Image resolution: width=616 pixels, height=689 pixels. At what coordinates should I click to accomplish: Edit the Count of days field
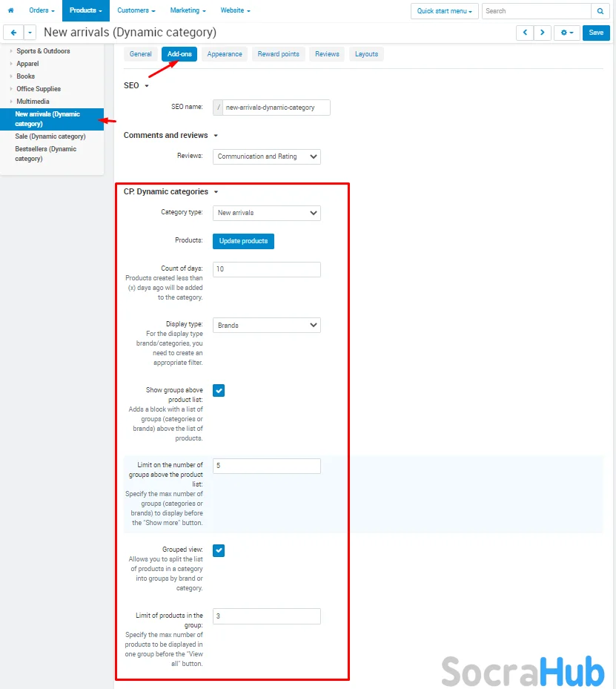coord(267,269)
